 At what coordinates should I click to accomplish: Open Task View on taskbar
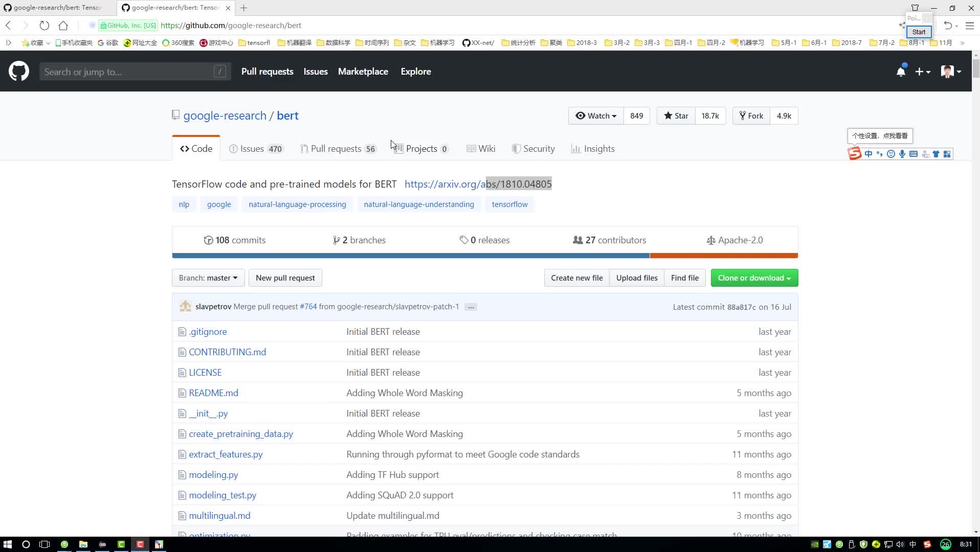44,544
